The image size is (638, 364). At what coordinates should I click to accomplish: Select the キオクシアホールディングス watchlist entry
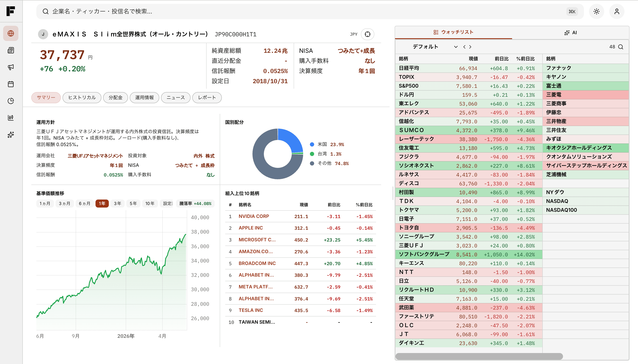[586, 148]
